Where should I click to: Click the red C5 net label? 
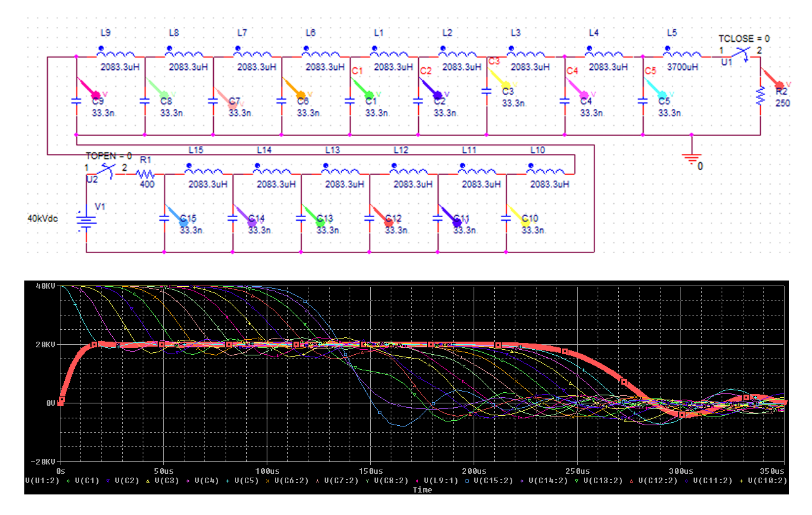coord(651,71)
